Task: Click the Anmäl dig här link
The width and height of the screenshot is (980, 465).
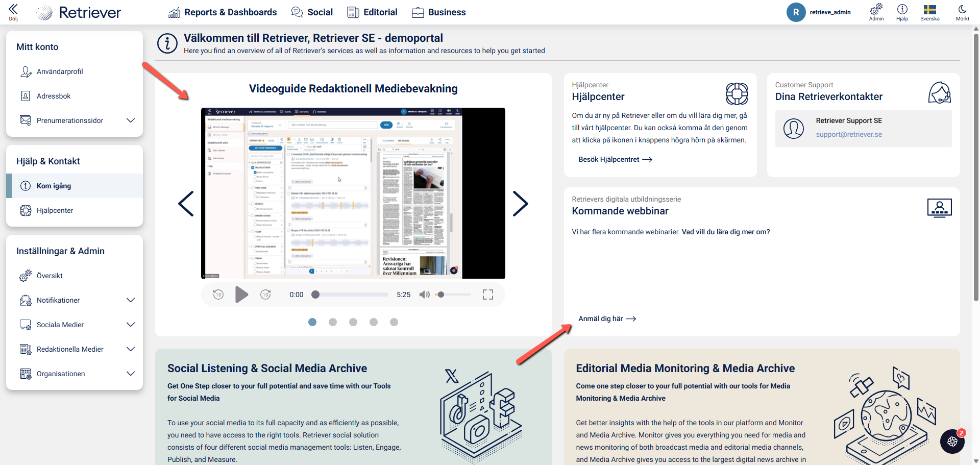Action: pos(607,319)
